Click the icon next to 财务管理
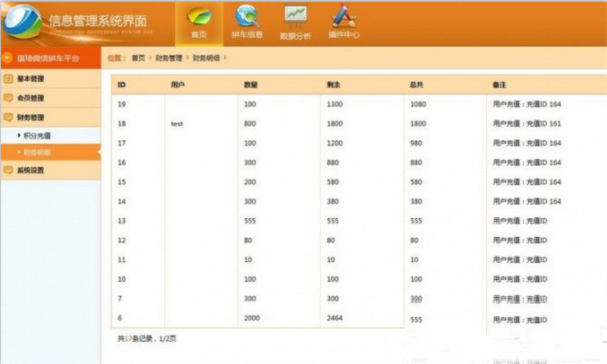This screenshot has height=364, width=607. pos(8,117)
